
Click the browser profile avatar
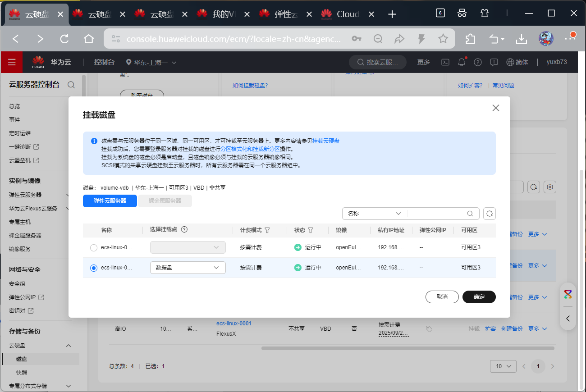point(546,39)
